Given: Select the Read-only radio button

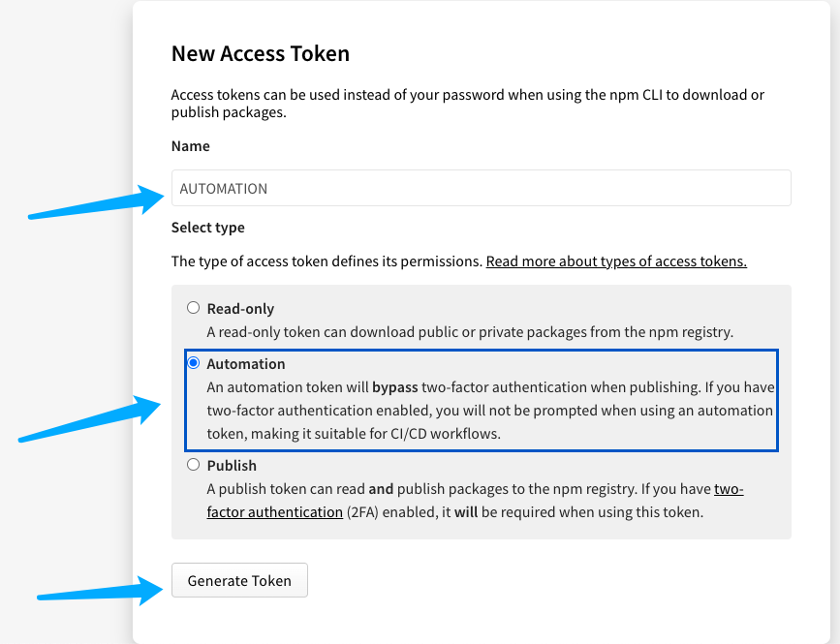Looking at the screenshot, I should 193,308.
